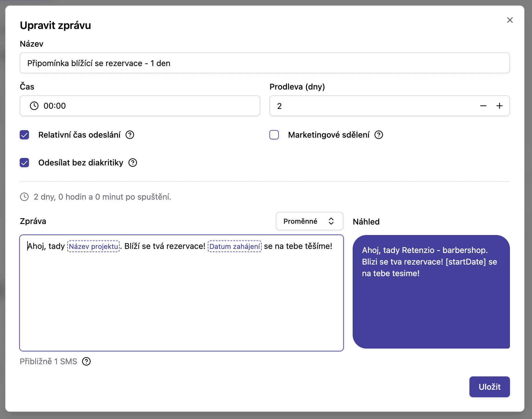Click the help icon next to Marketingové sdělení
Image resolution: width=532 pixels, height=419 pixels.
(379, 135)
